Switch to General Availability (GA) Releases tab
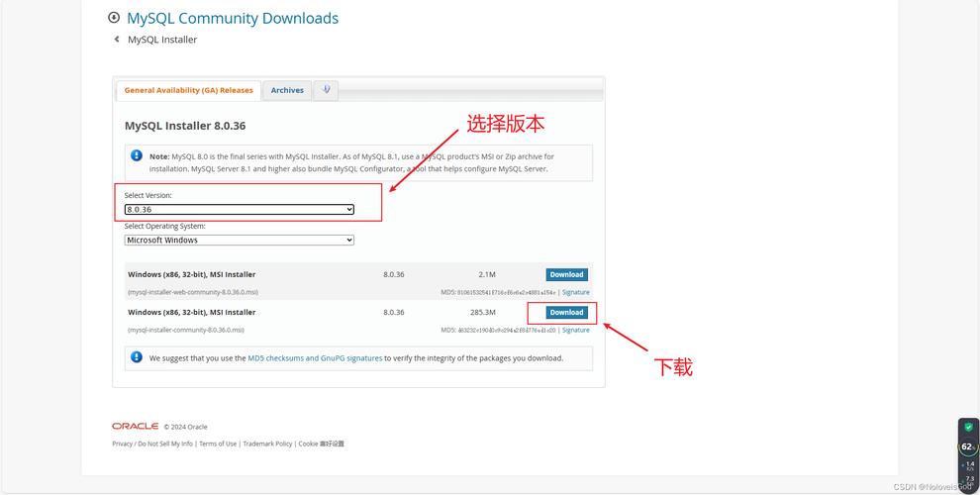This screenshot has height=495, width=980. coord(189,90)
